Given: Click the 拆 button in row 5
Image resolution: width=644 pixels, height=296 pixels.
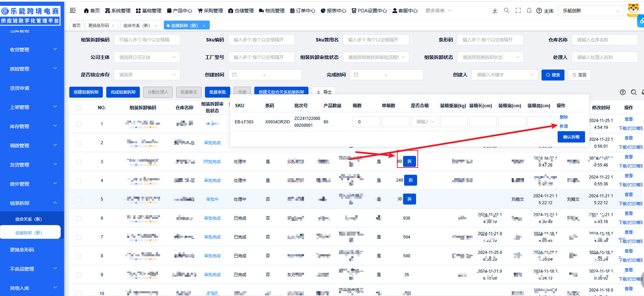Looking at the screenshot, I should [x=410, y=199].
